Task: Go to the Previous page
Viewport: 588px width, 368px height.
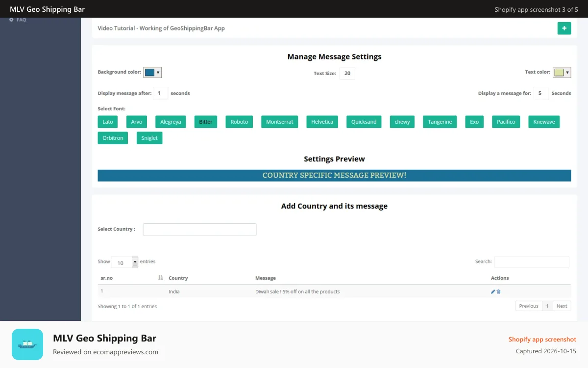Action: [529, 306]
